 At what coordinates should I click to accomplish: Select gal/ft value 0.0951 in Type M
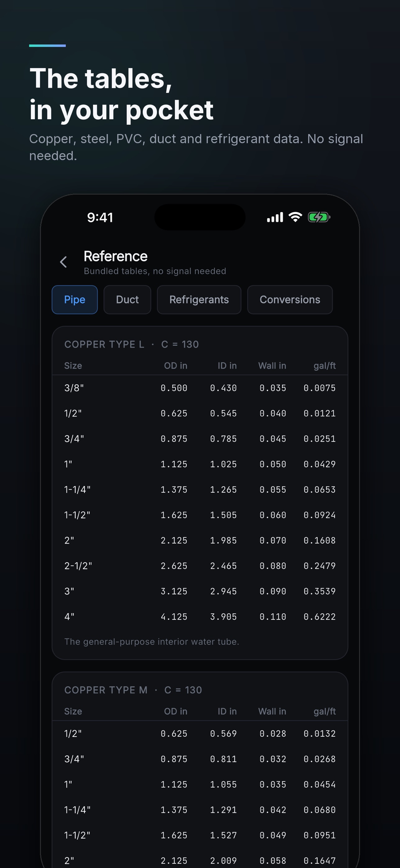click(x=320, y=835)
